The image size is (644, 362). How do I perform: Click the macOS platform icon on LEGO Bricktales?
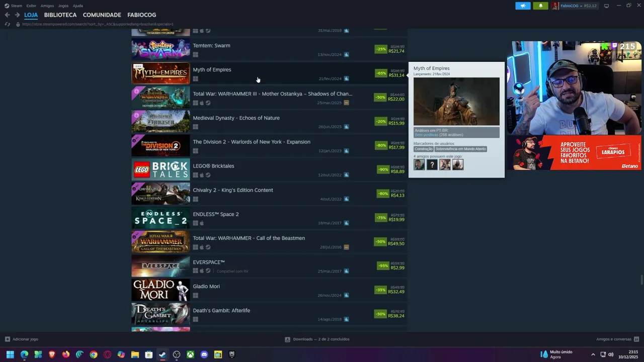202,175
